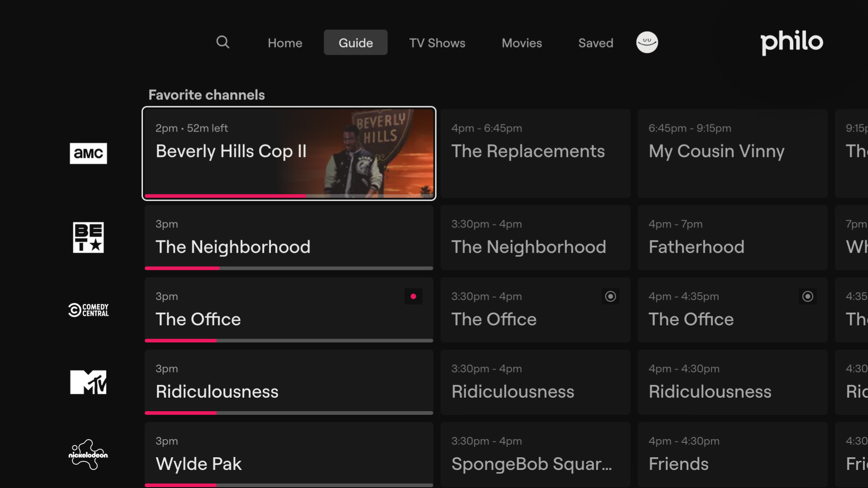
Task: Toggle record icon on 4pm The Office
Action: pyautogui.click(x=807, y=296)
